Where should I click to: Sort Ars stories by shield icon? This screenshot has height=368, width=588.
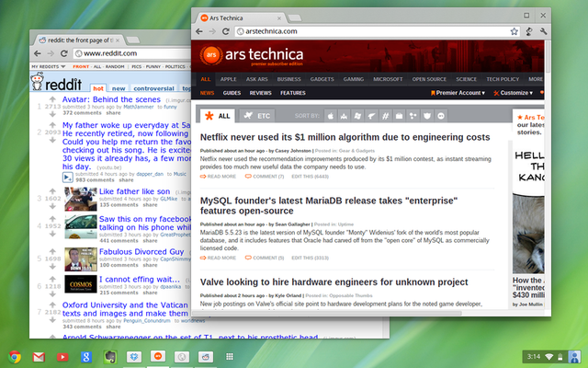coord(426,116)
